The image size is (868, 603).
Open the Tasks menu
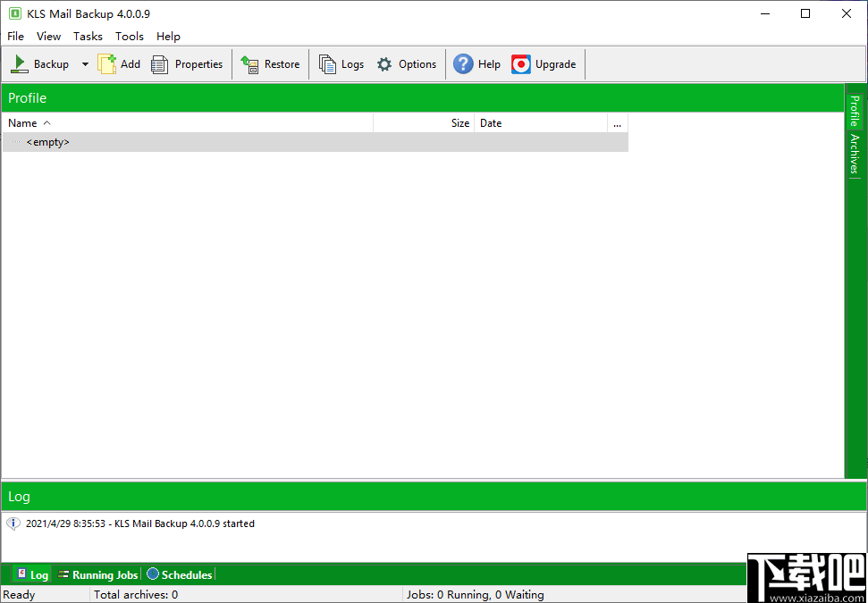tap(88, 37)
